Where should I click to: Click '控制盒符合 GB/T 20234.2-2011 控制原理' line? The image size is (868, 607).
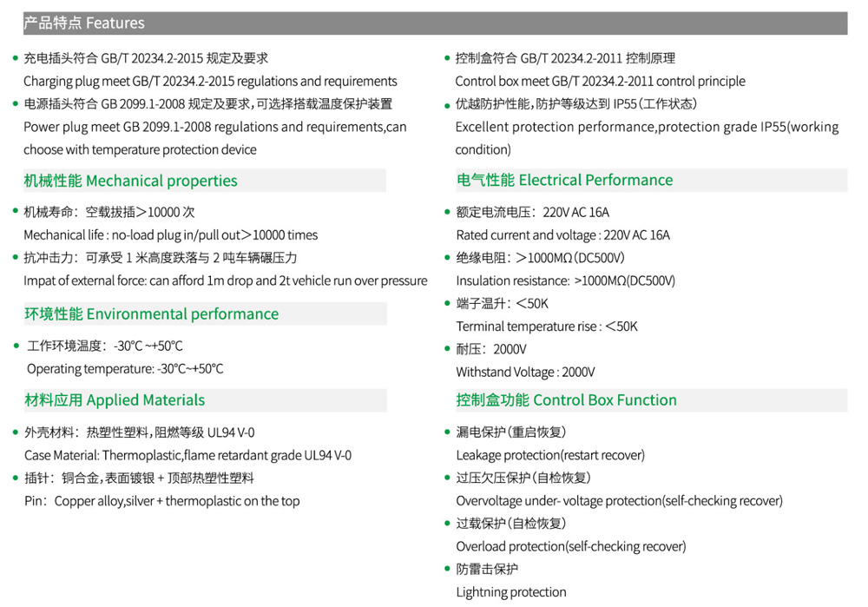coord(565,58)
